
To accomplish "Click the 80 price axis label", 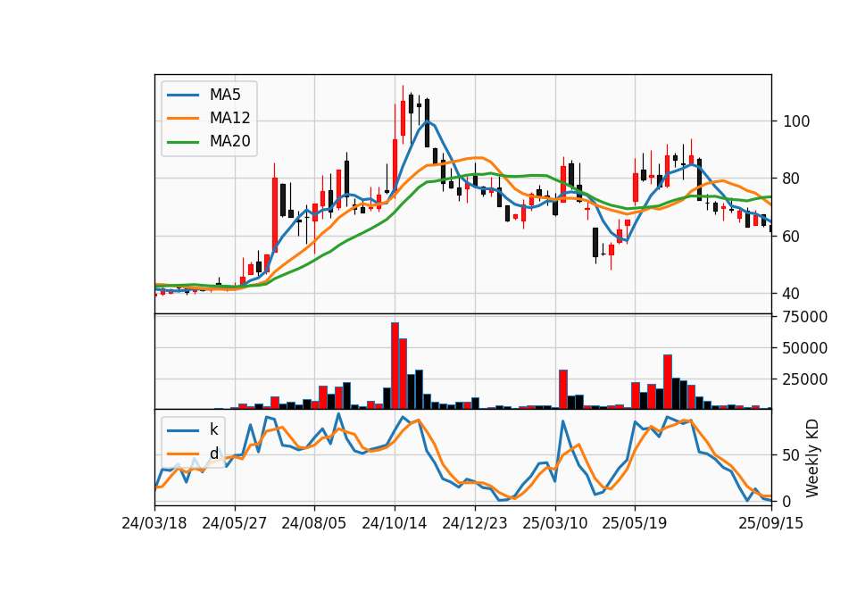I will coord(792,179).
